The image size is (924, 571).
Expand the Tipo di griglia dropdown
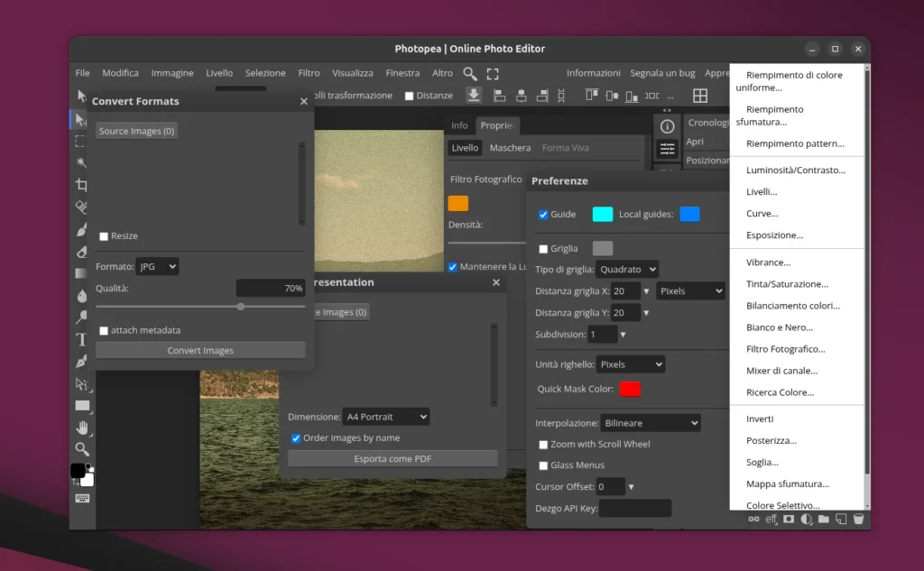pyautogui.click(x=626, y=269)
